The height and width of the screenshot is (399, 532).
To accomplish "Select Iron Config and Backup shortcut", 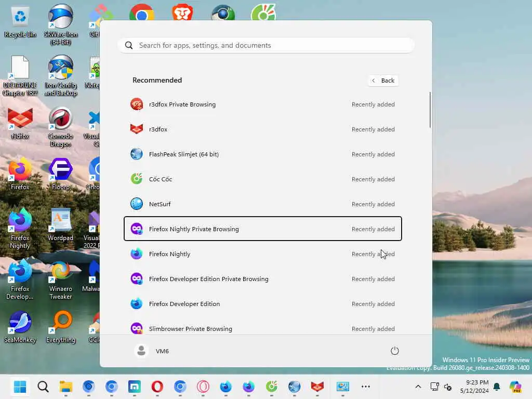I will [61, 76].
